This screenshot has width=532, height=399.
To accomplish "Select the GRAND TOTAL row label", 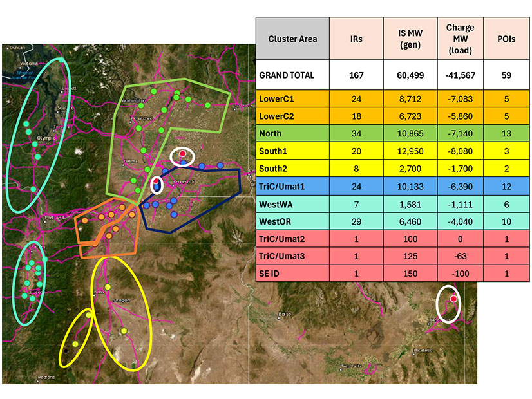I will pos(287,75).
